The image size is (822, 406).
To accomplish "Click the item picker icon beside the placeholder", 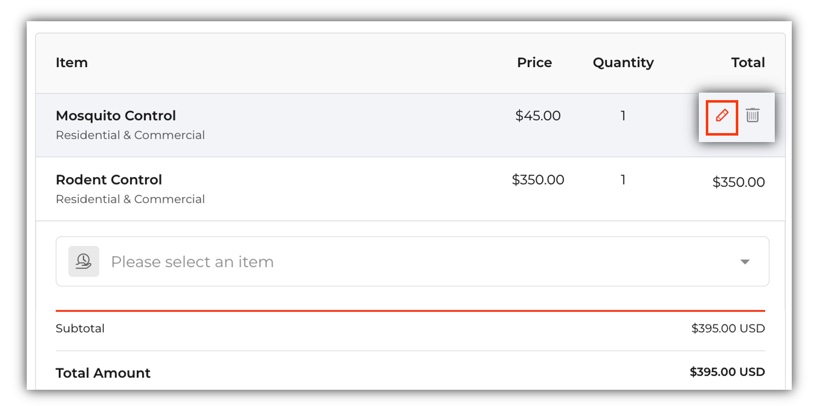I will click(84, 261).
